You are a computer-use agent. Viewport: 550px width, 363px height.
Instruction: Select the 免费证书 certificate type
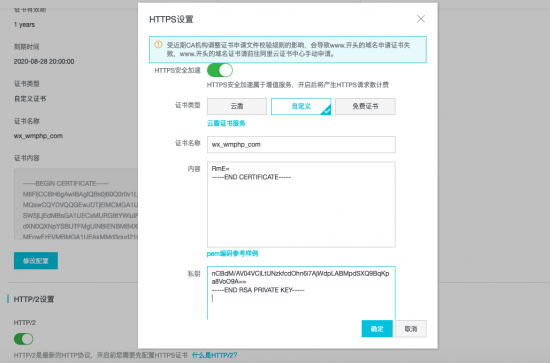365,106
